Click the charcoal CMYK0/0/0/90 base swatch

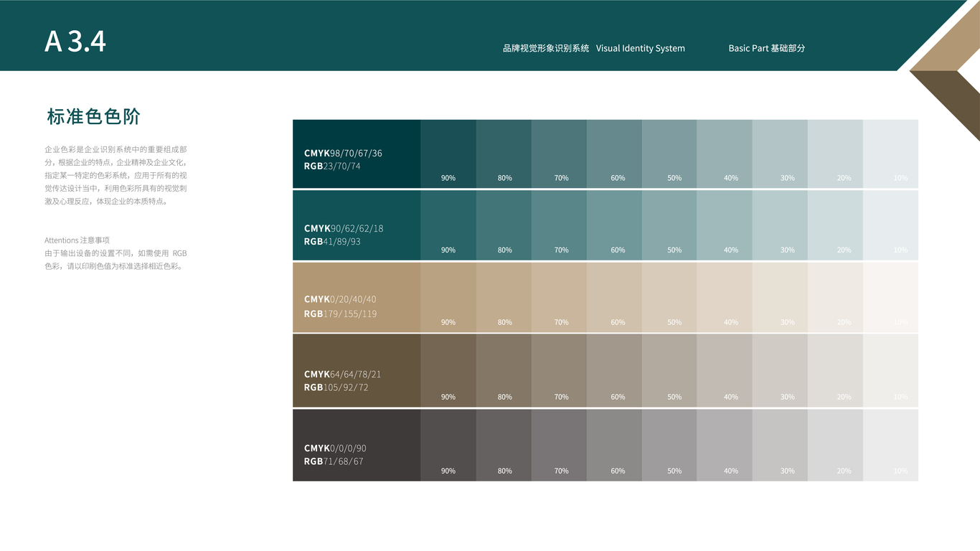click(x=357, y=445)
